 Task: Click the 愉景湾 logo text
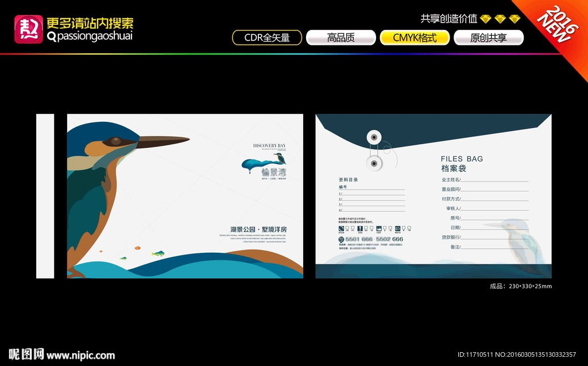(x=274, y=172)
